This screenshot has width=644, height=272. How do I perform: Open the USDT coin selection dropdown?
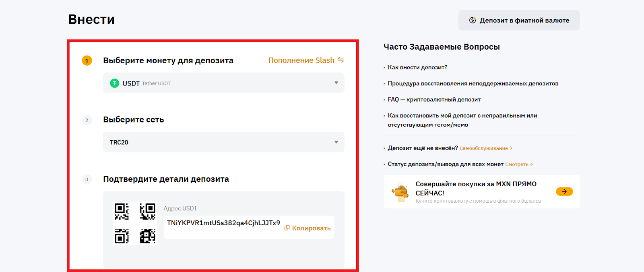click(x=224, y=83)
